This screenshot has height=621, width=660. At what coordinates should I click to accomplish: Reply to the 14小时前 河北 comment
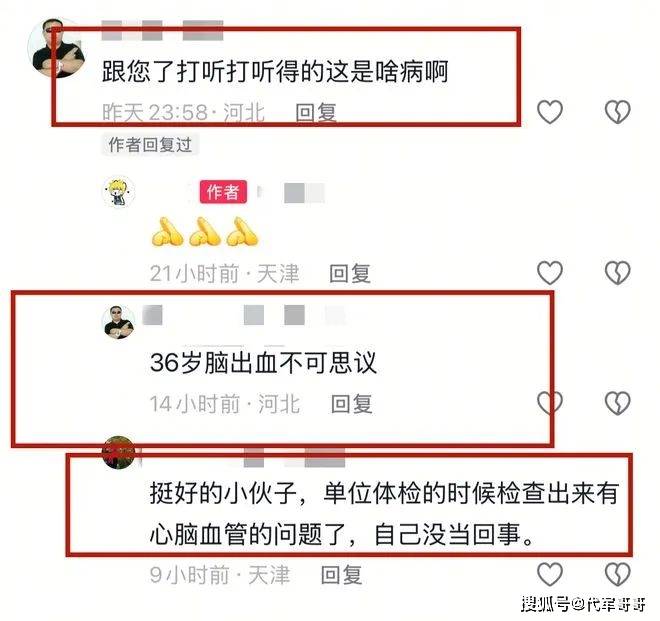[351, 404]
